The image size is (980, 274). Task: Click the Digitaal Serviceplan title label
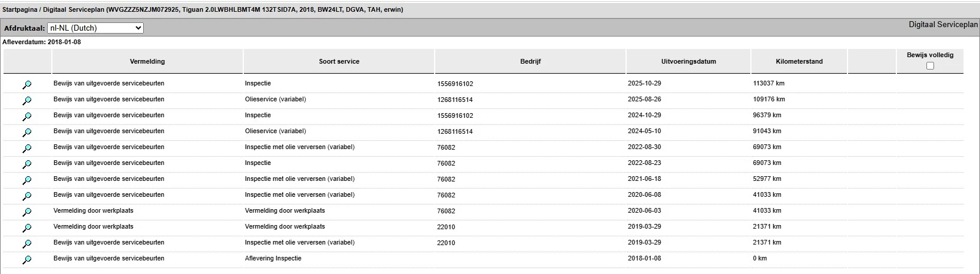943,25
